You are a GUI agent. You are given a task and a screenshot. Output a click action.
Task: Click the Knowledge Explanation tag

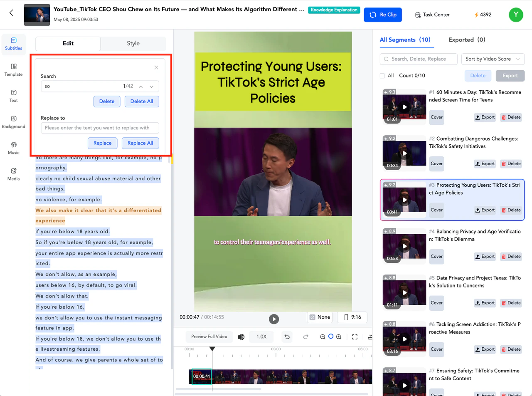pyautogui.click(x=334, y=10)
